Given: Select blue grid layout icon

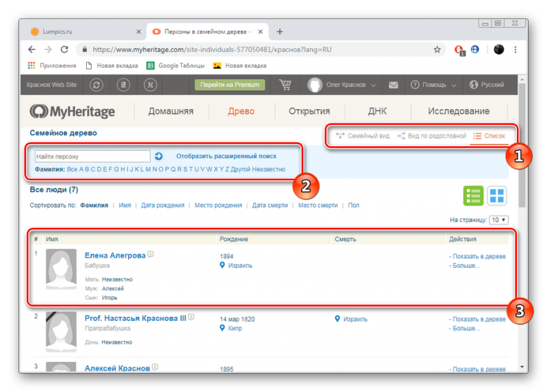Looking at the screenshot, I should (497, 195).
